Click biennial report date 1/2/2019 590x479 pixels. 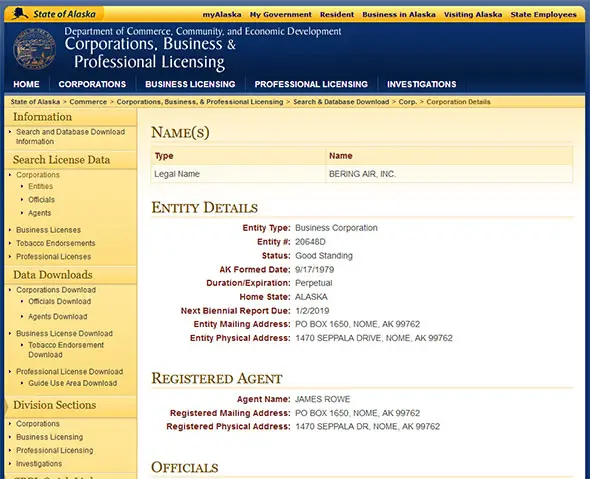[312, 311]
